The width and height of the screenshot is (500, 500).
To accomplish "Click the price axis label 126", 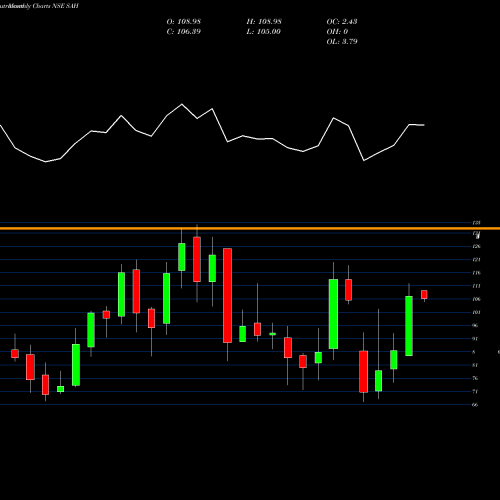I will point(477,246).
